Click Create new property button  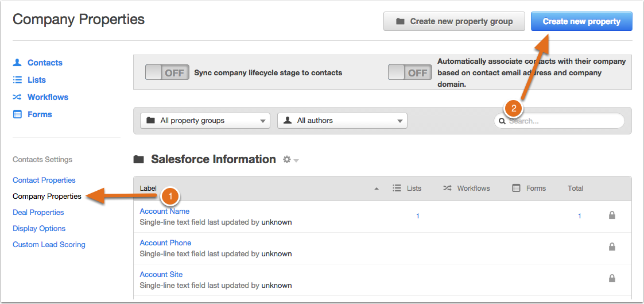point(581,21)
